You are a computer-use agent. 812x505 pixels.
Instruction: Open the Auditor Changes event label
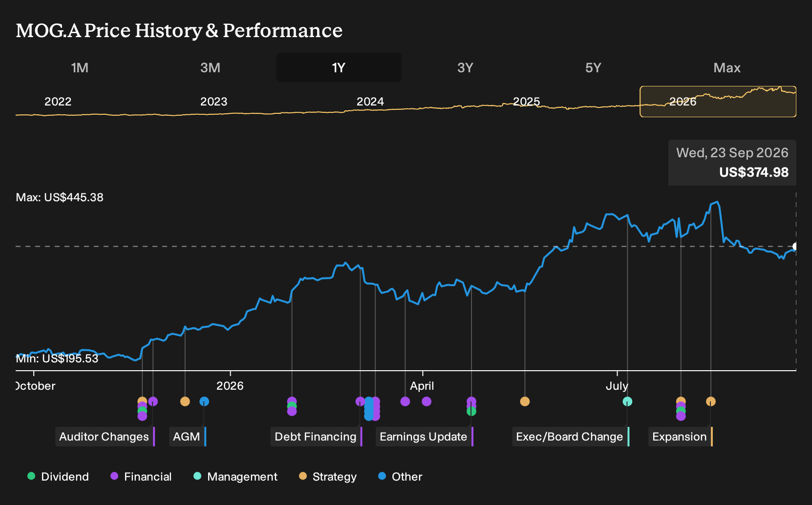(105, 437)
